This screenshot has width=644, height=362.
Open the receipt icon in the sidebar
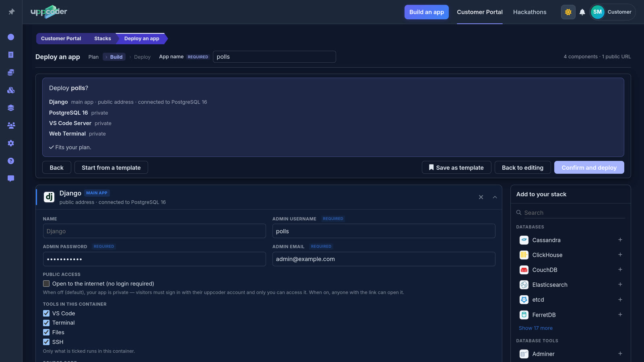pos(11,55)
